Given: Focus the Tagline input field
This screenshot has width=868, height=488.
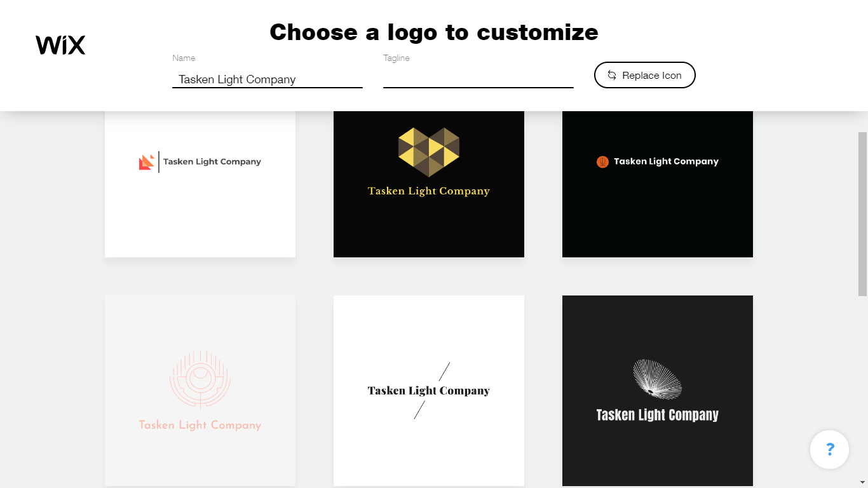Looking at the screenshot, I should [478, 79].
